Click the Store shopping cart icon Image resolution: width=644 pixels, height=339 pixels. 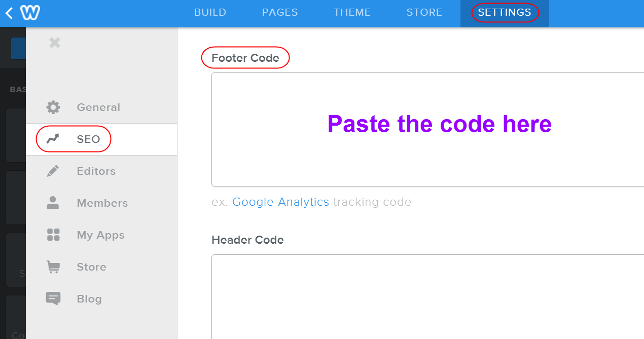point(53,267)
